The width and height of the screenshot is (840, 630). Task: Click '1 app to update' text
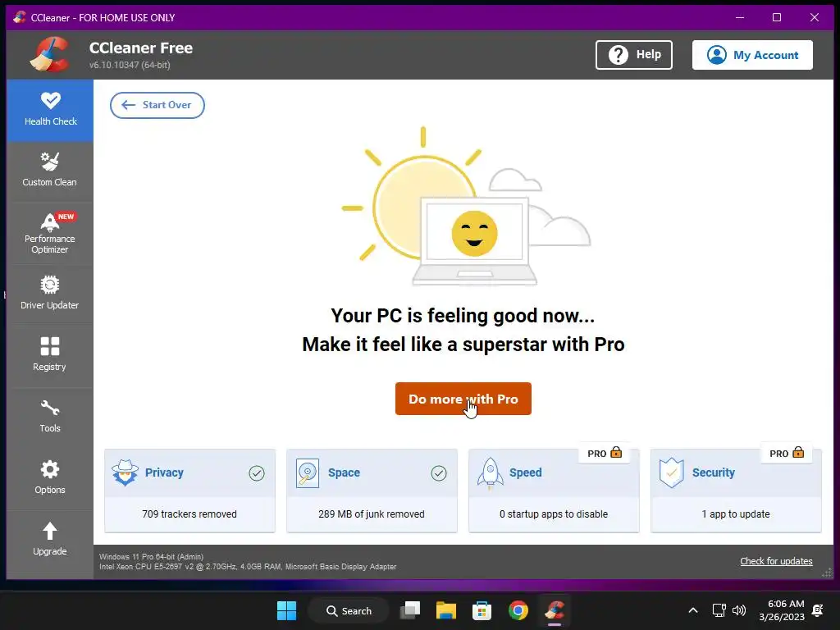736,514
